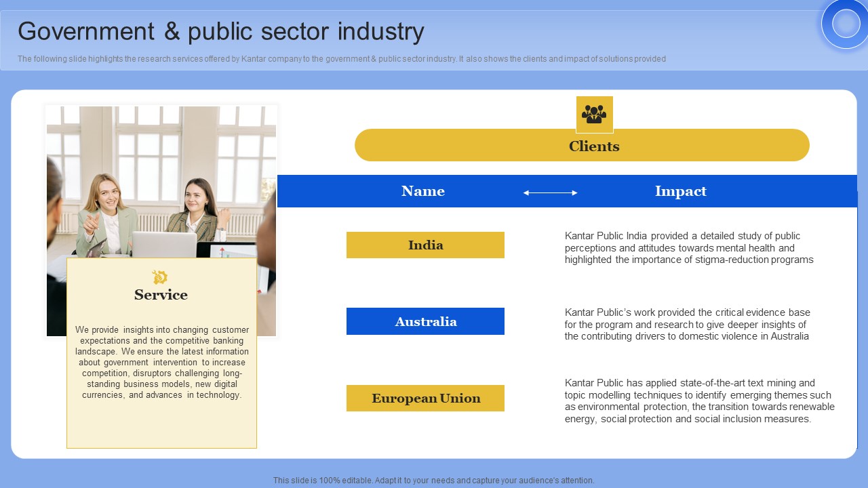Click the Name column header

(x=423, y=191)
